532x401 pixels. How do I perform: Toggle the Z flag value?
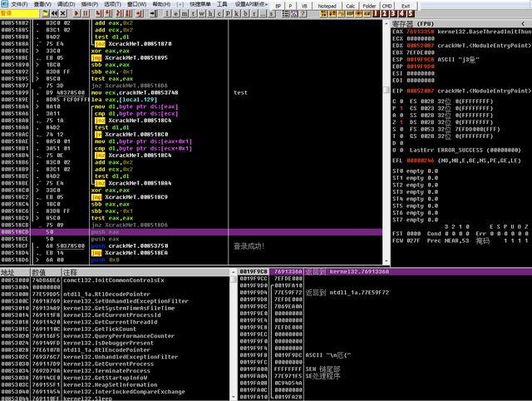[403, 121]
